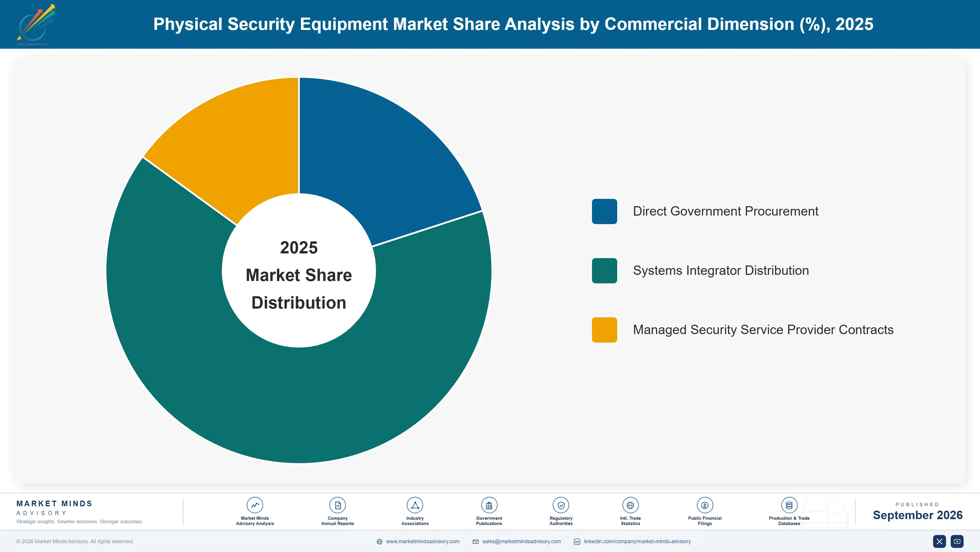Click the copyright notice text in footer
This screenshot has width=980, height=552.
(75, 541)
